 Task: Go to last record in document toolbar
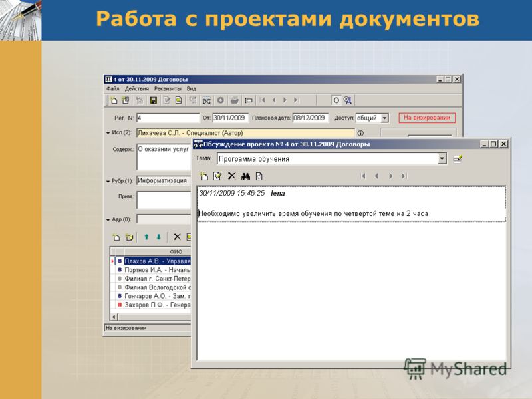coord(296,100)
